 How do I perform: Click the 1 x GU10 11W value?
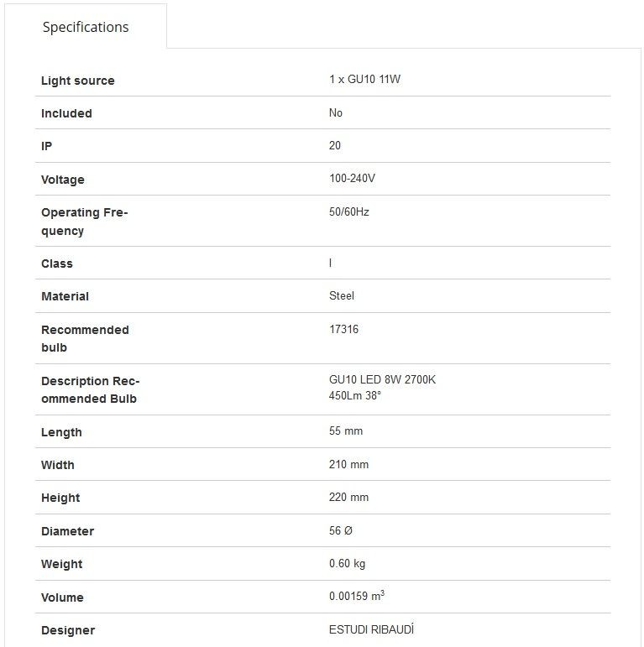(365, 79)
